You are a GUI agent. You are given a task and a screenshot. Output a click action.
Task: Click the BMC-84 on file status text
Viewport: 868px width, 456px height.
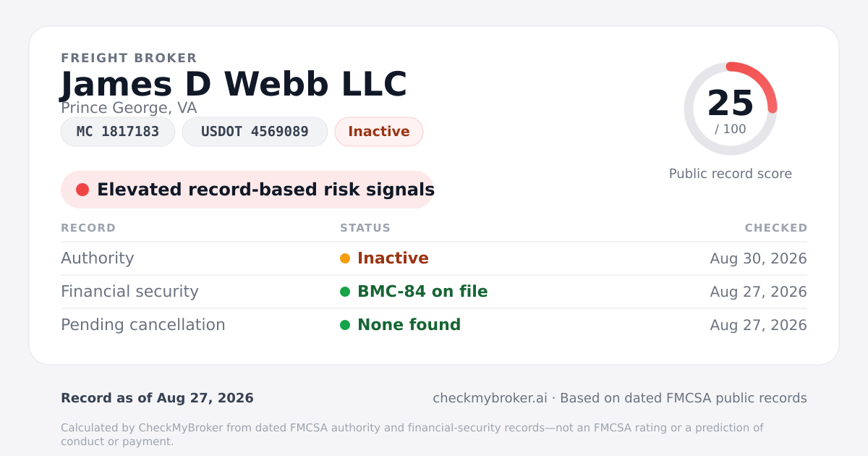coord(422,292)
